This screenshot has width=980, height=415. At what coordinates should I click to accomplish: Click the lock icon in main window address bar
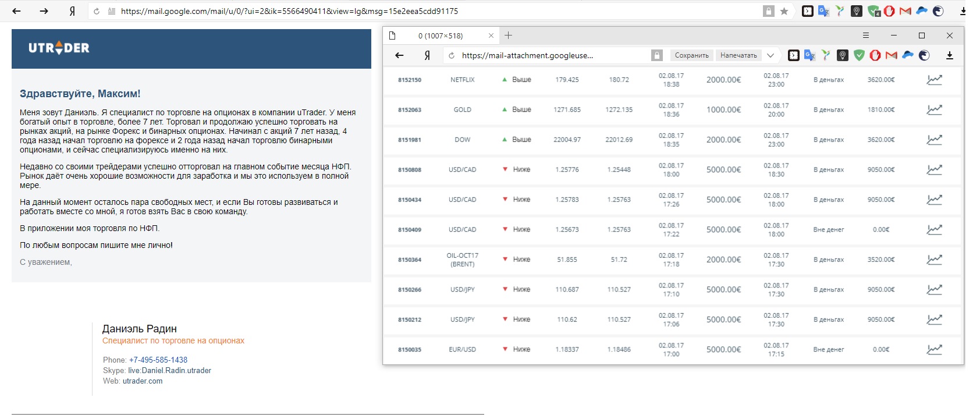click(769, 11)
